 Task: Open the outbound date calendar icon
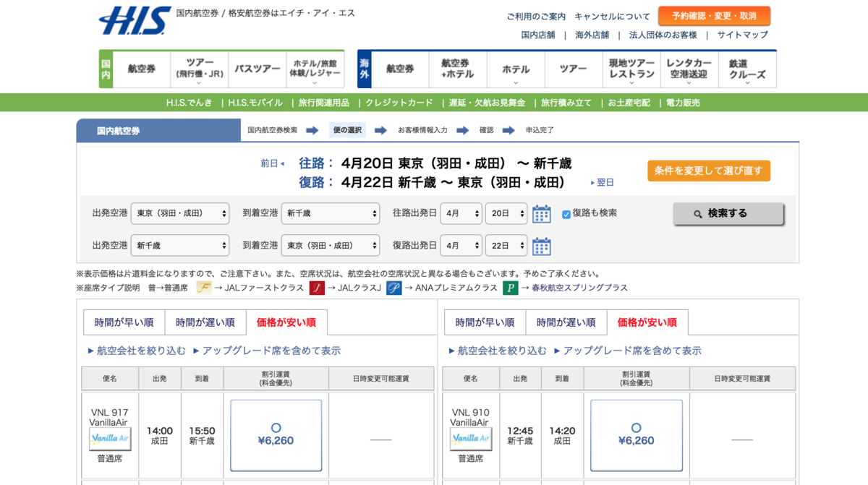click(x=542, y=214)
